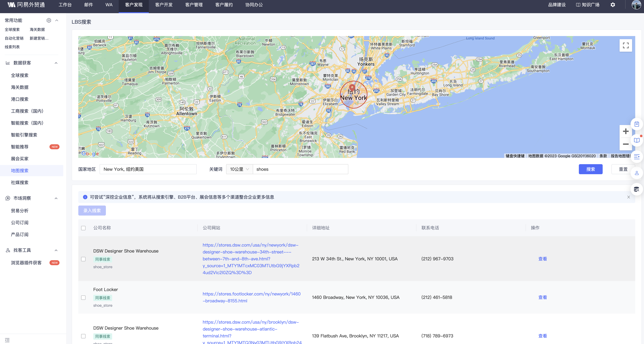Open 海关数据 under 数据获客

coord(20,87)
